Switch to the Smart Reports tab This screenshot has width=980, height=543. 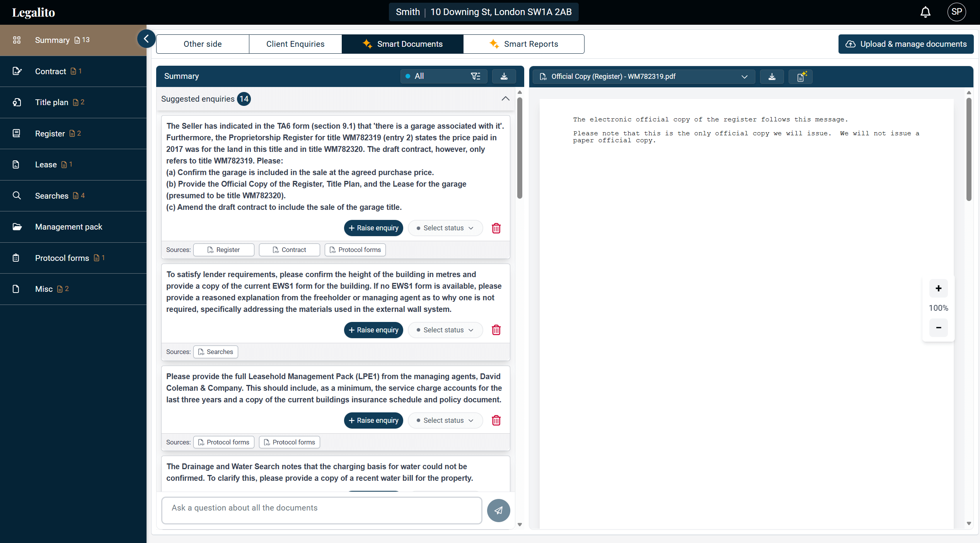(523, 44)
